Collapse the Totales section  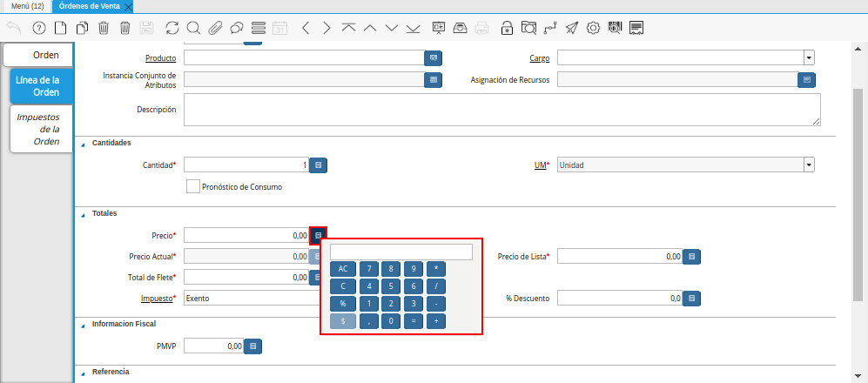83,214
